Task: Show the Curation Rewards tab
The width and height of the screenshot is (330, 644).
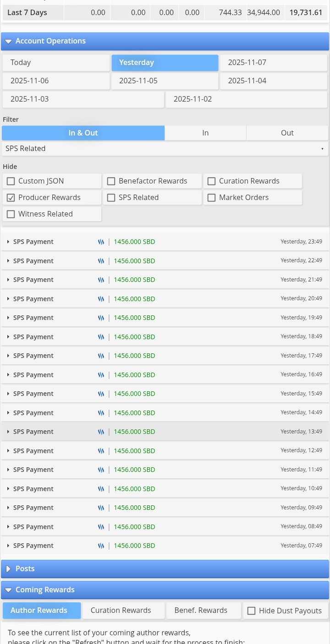Action: click(123, 611)
